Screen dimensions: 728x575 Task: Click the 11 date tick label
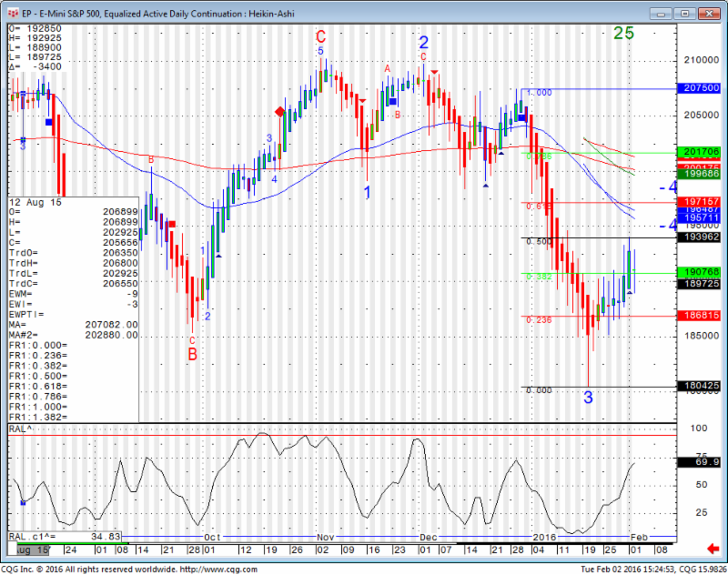coord(563,550)
